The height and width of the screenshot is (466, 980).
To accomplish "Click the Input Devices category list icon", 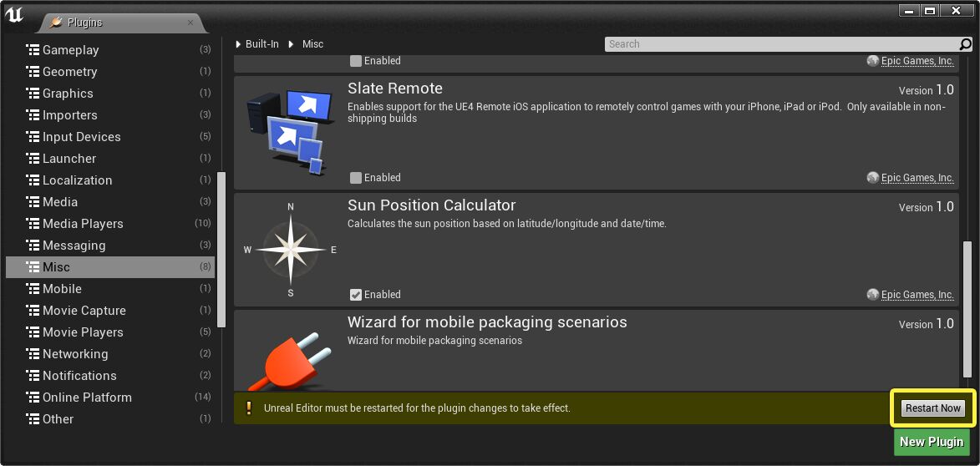I will pos(33,137).
